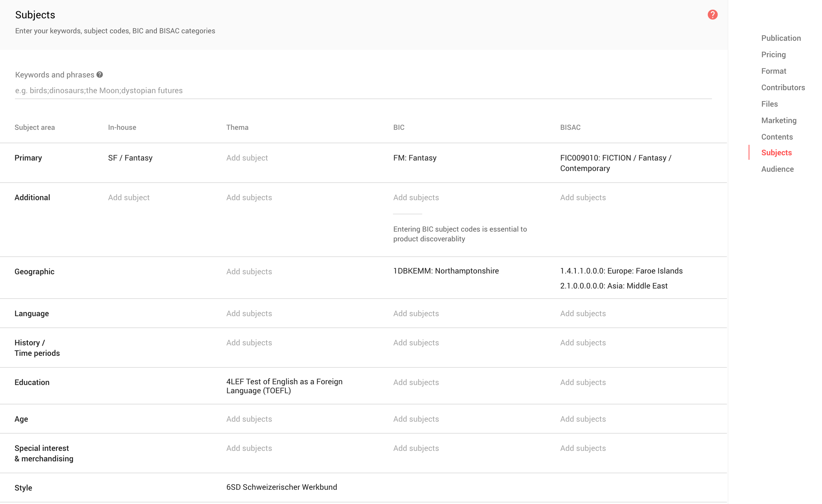Click the 1DBKEMM: Northamptonshire geographic entry
This screenshot has width=822, height=504.
[446, 271]
